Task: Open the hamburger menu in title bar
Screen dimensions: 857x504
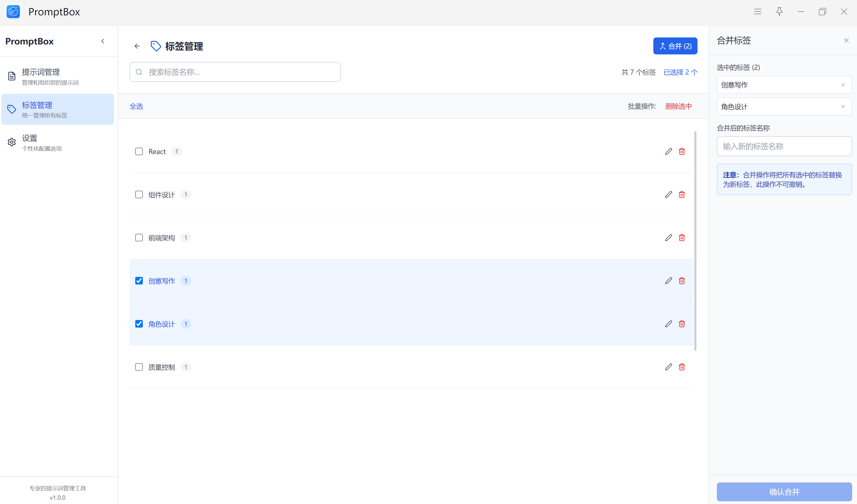Action: (758, 12)
